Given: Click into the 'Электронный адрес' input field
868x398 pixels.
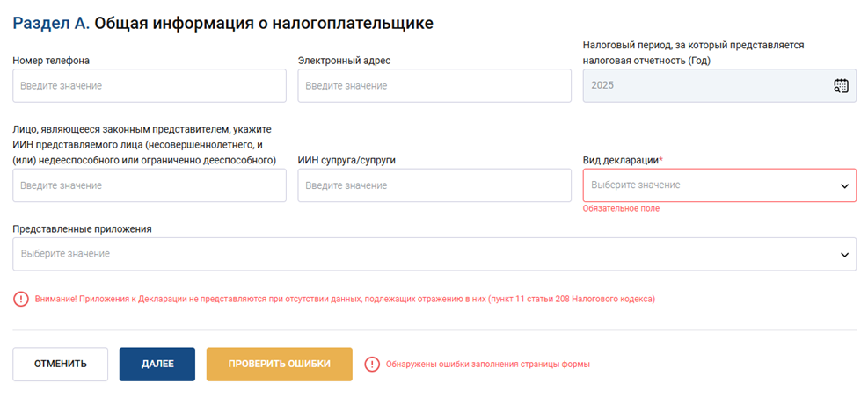Looking at the screenshot, I should (x=434, y=85).
